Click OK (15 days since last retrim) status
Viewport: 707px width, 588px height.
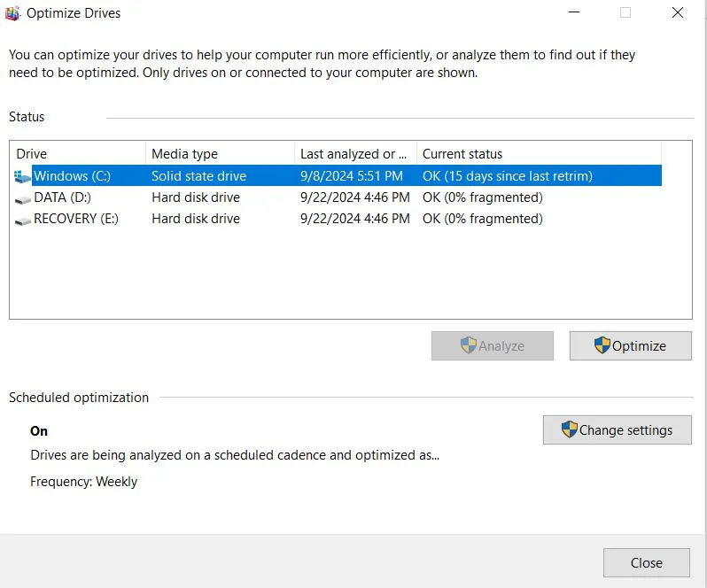click(x=508, y=175)
